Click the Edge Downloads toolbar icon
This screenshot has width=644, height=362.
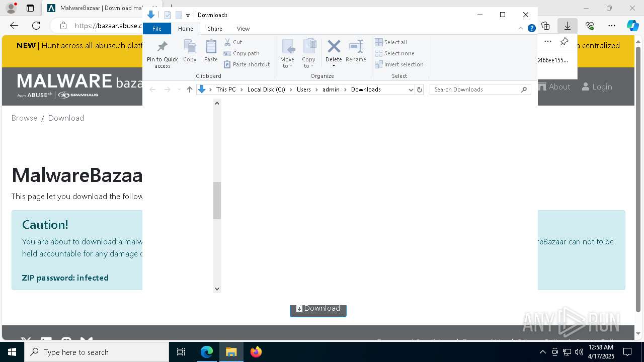[x=568, y=26]
